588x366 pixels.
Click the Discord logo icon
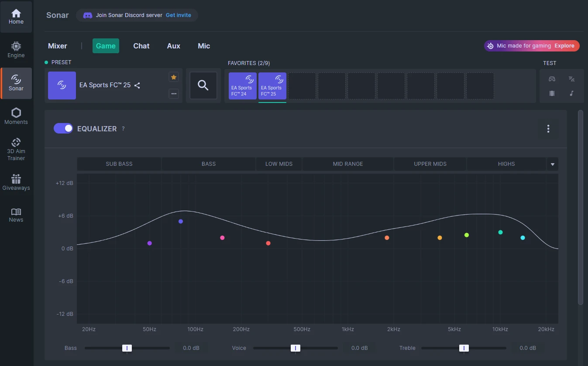click(x=88, y=15)
